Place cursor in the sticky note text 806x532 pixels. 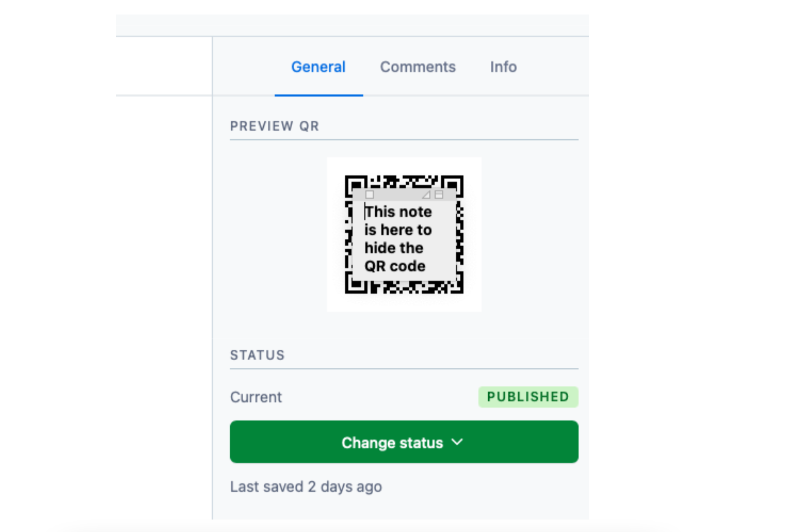(398, 239)
